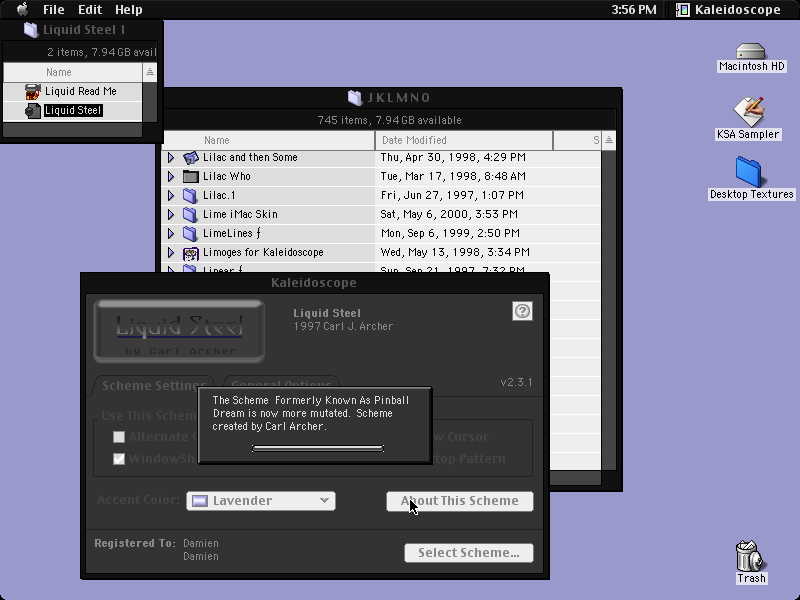Click the help question mark icon

click(522, 311)
